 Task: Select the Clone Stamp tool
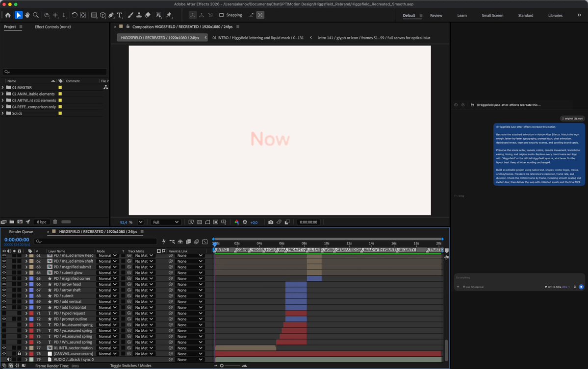(139, 15)
